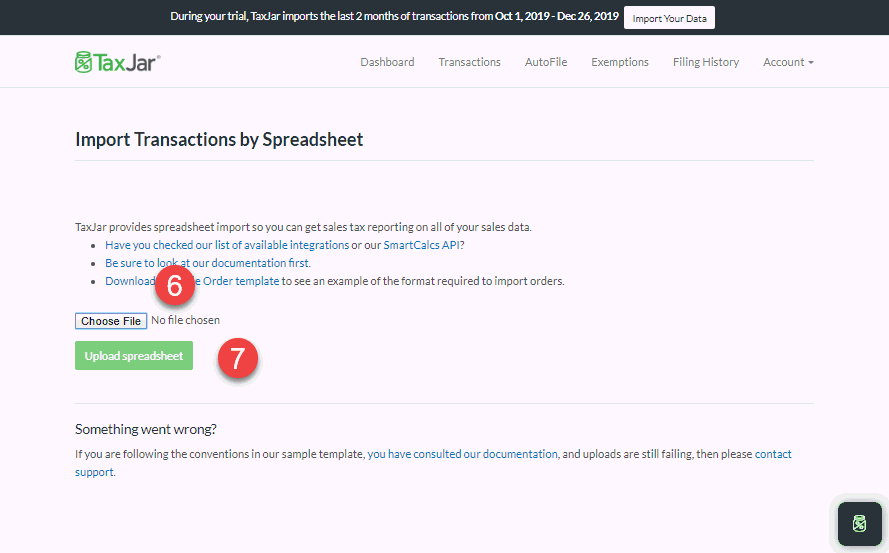Go to the Transactions page
Viewport: 889px width, 553px height.
pos(469,62)
